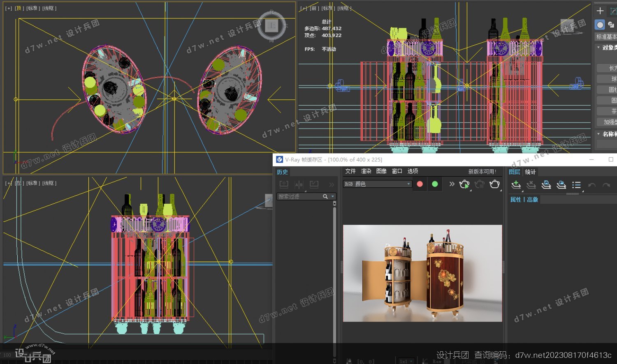Click the 圆柱体 cylinder primitive button

607,90
